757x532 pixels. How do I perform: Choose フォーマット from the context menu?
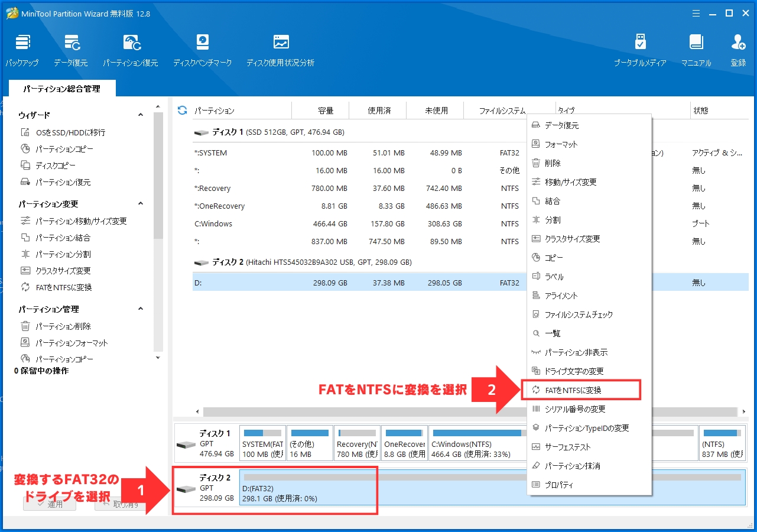589,144
